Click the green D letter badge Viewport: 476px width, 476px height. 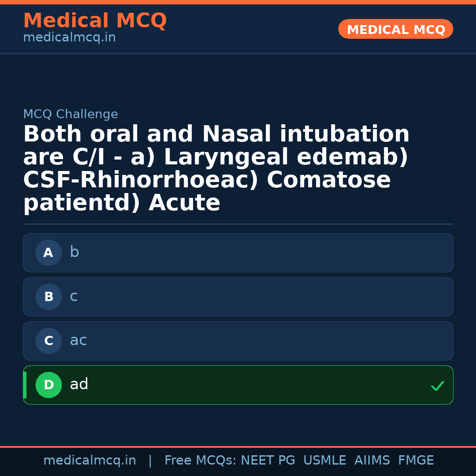pyautogui.click(x=48, y=385)
